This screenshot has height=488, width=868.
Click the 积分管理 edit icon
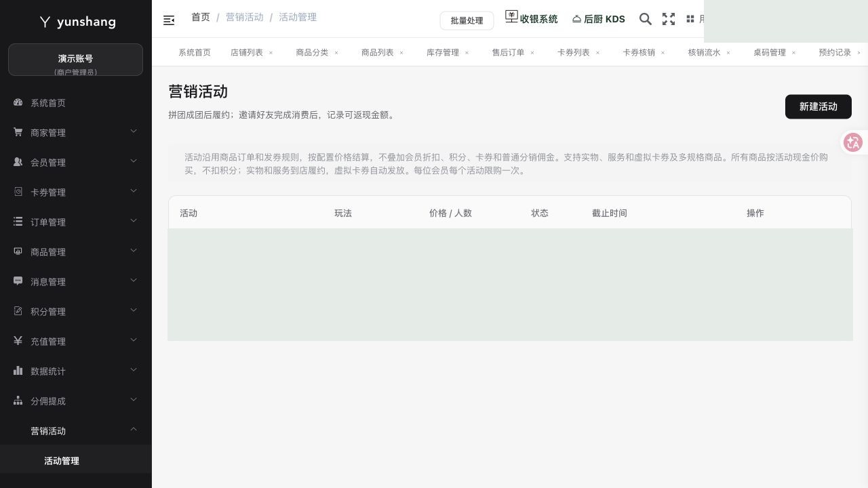18,310
